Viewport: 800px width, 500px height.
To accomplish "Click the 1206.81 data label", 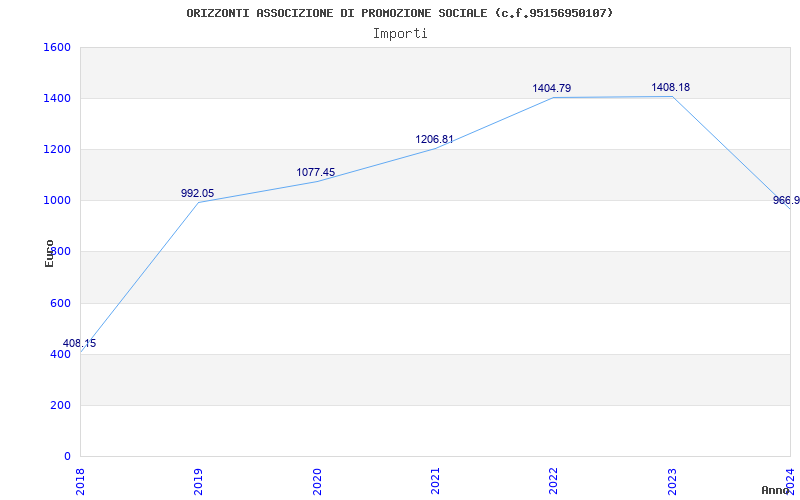I will point(434,139).
